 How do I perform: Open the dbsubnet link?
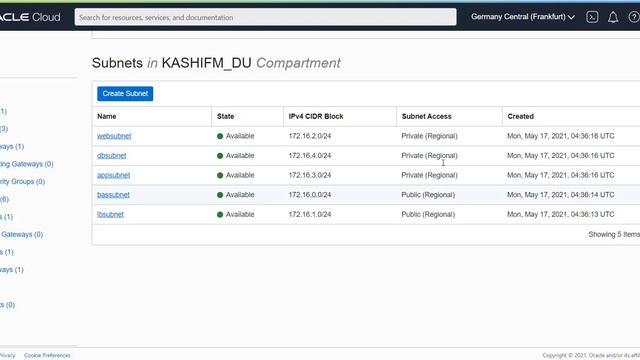[111, 156]
